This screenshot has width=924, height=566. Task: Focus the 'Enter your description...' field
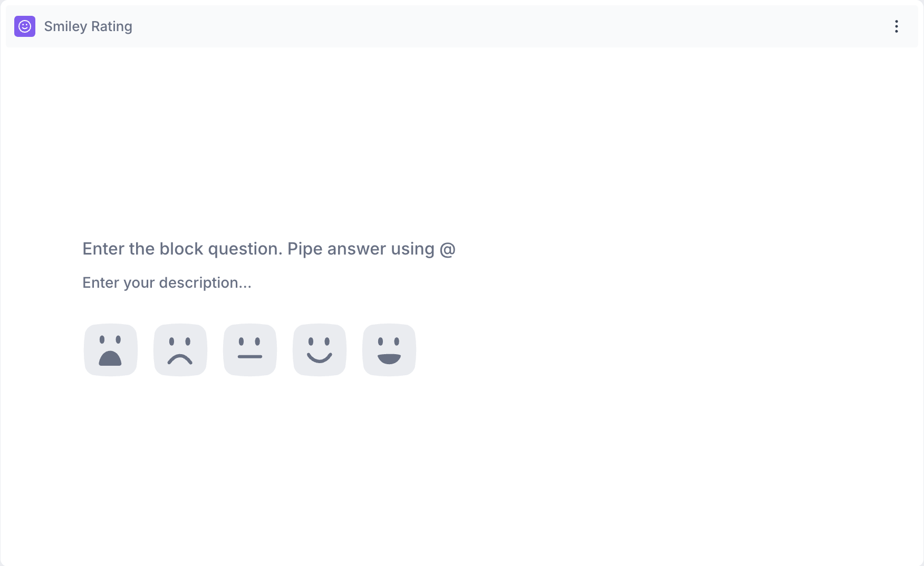click(x=167, y=283)
